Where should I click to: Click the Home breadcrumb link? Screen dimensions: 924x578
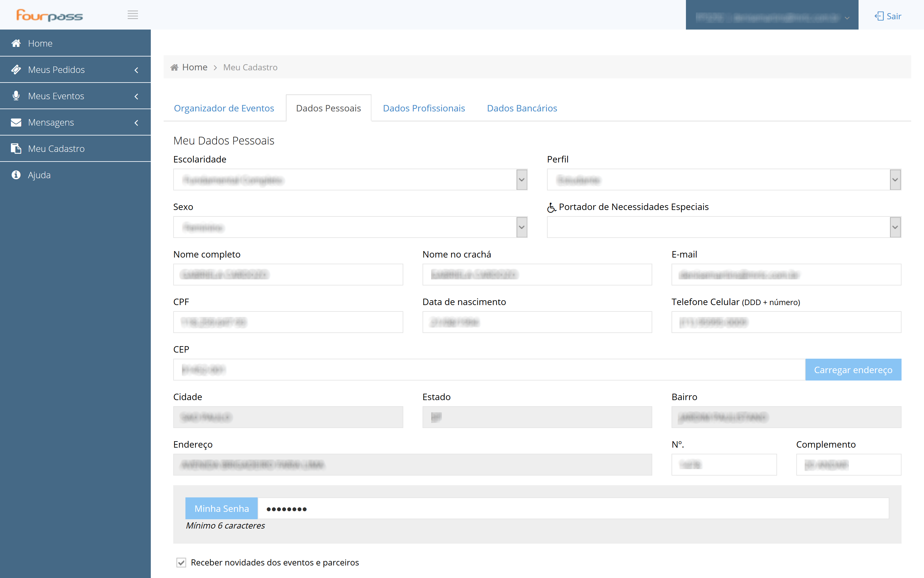click(195, 67)
